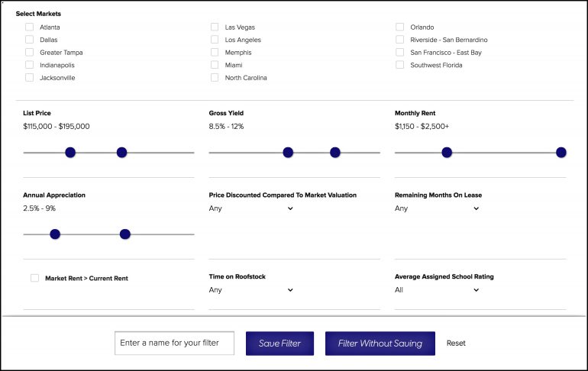The image size is (588, 371).
Task: Select the Riverside - San Bernardino checkbox
Action: (x=399, y=40)
